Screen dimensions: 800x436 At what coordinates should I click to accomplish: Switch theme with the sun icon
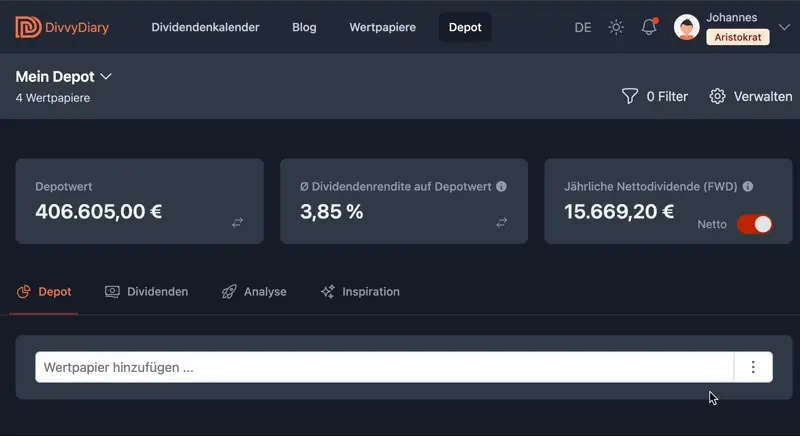coord(616,27)
